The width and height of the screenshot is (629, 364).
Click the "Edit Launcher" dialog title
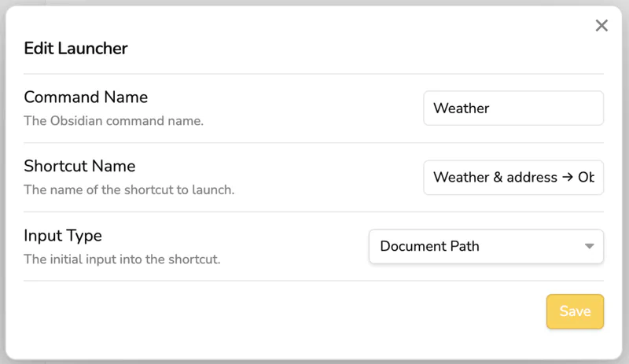(x=75, y=49)
